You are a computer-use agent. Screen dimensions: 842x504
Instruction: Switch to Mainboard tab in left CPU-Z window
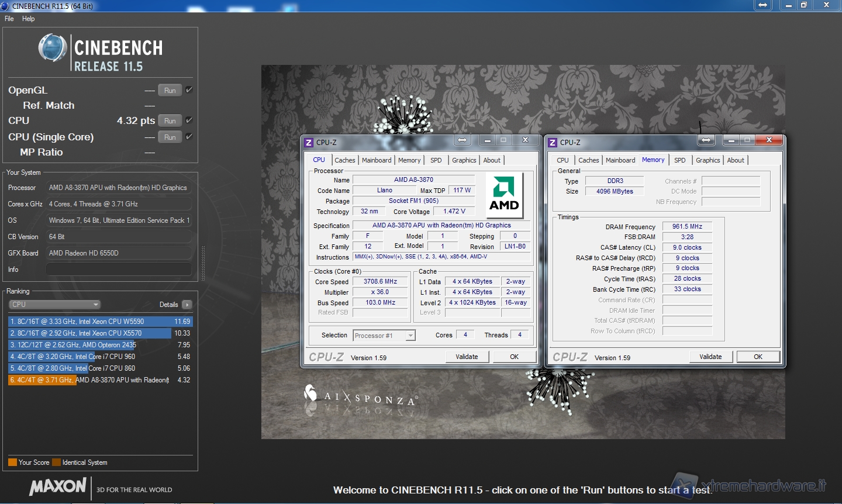coord(377,160)
